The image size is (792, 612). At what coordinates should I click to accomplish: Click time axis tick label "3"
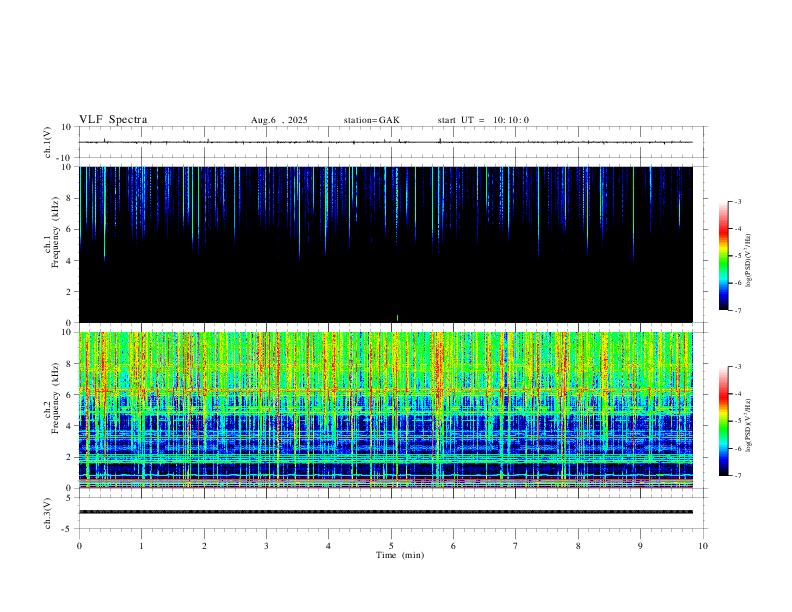click(266, 546)
